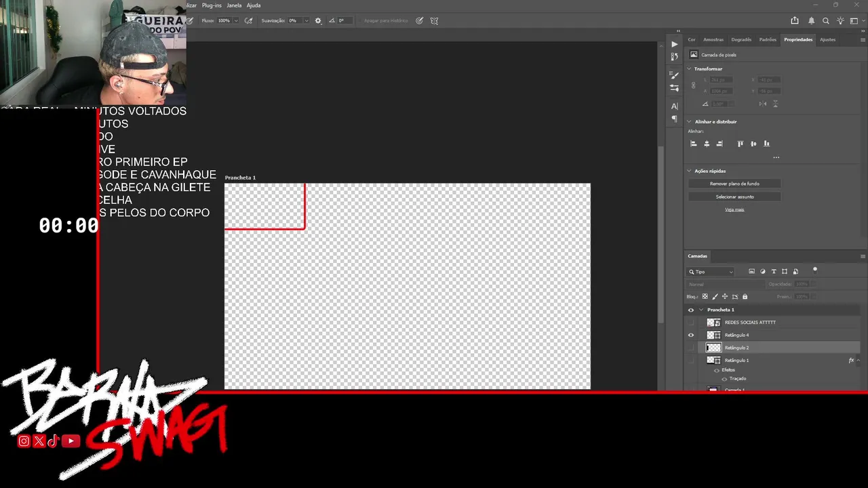This screenshot has height=488, width=868.
Task: Flip vertically in Transformar section
Action: coord(775,104)
